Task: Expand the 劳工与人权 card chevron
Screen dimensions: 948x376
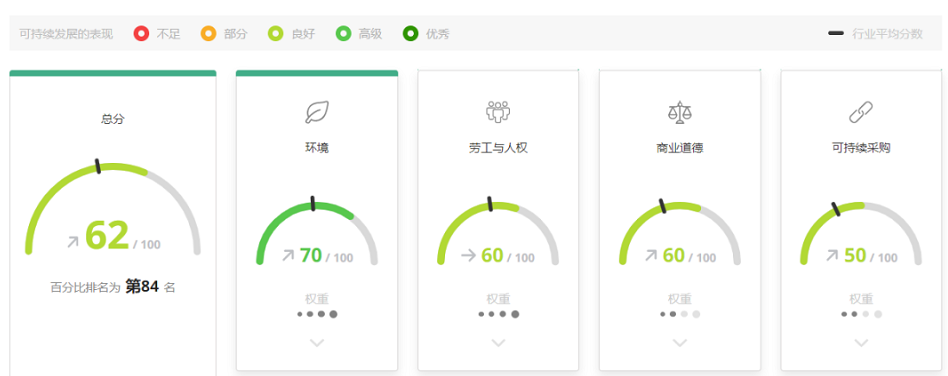Action: pos(498,343)
